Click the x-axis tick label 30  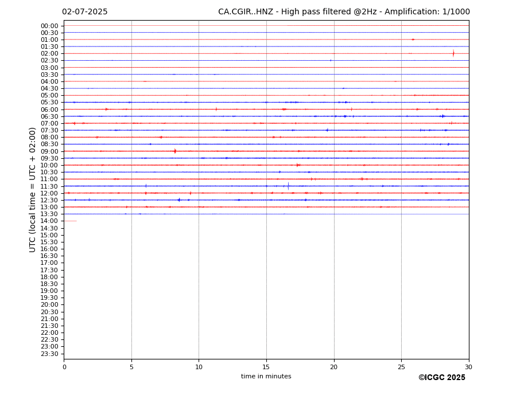pos(468,367)
